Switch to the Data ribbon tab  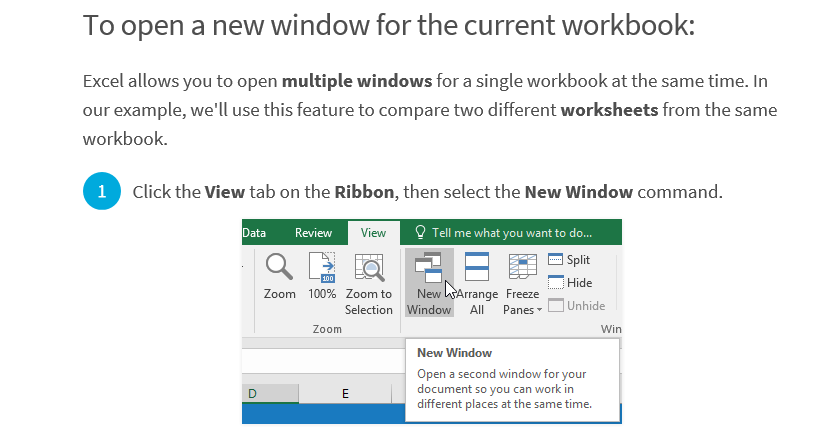(254, 233)
